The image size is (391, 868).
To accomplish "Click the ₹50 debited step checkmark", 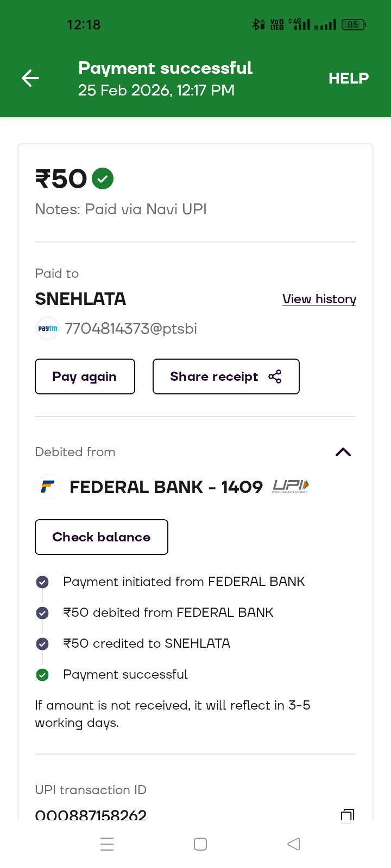I will pyautogui.click(x=42, y=613).
